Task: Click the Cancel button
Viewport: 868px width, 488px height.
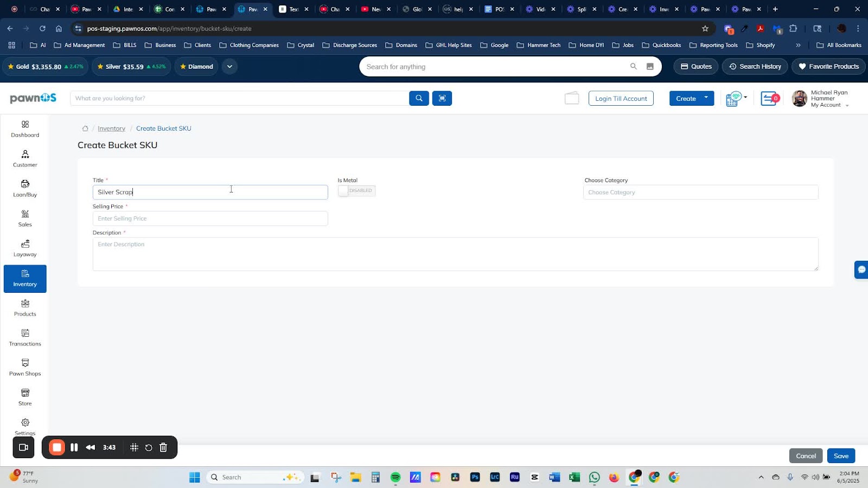Action: [806, 456]
